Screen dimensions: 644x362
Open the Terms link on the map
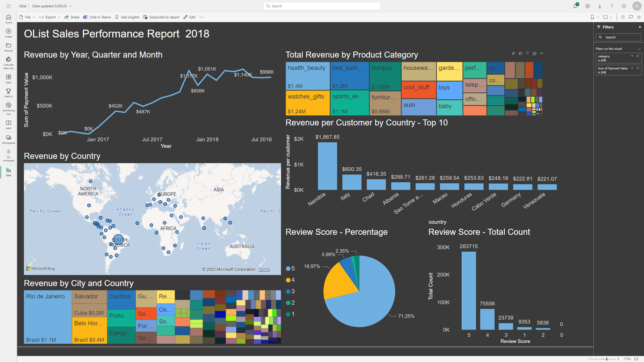[x=264, y=269]
